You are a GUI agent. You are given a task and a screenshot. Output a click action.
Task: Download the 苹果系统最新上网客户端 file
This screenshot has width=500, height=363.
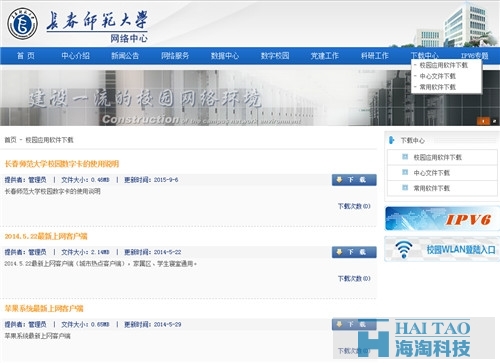click(354, 324)
